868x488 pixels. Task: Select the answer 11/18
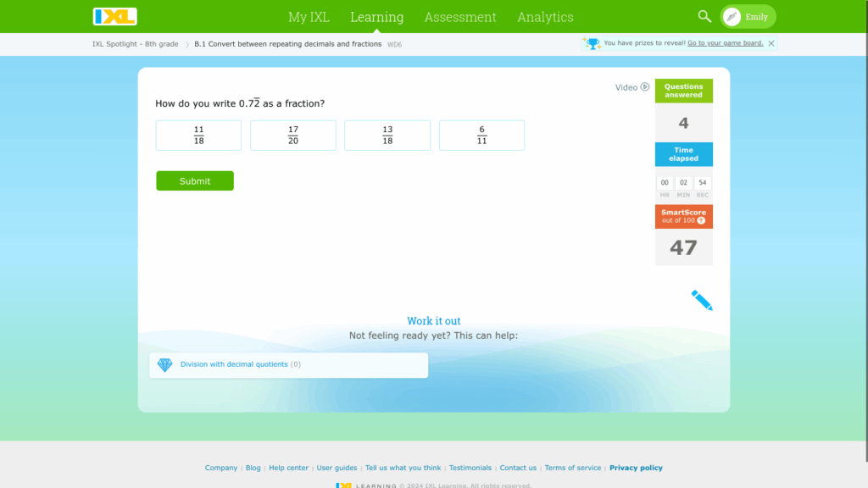(x=198, y=136)
